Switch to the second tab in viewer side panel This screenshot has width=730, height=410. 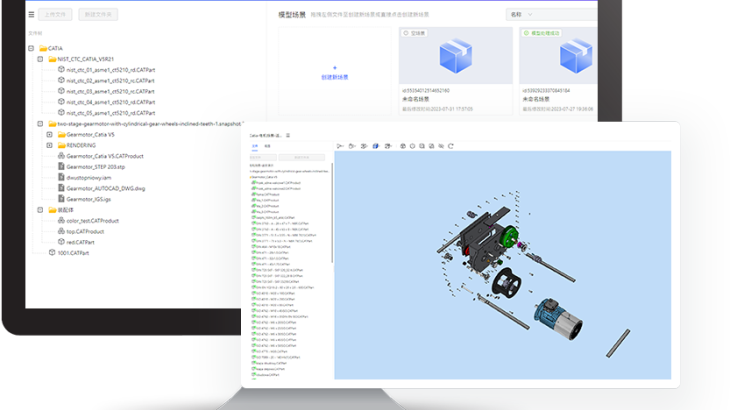coord(266,146)
